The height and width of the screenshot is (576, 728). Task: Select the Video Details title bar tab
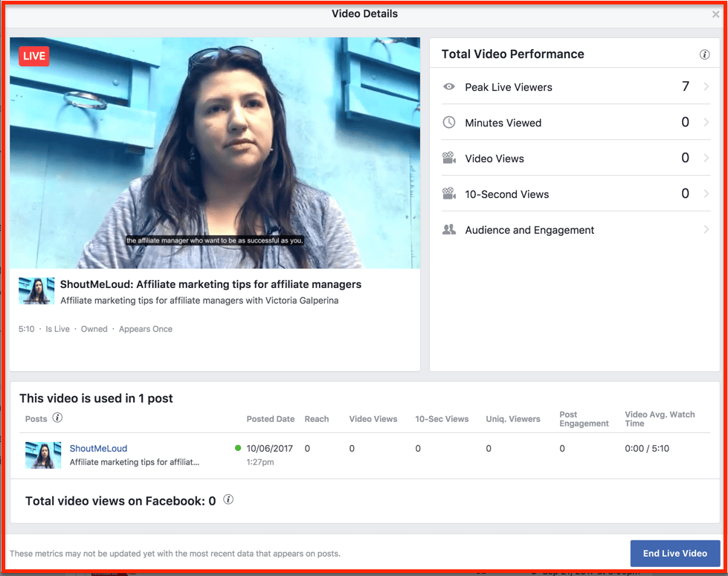click(364, 13)
